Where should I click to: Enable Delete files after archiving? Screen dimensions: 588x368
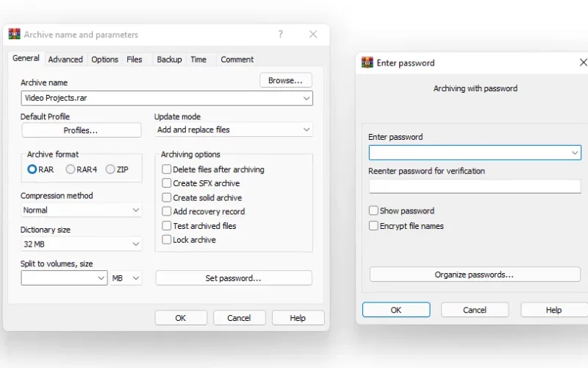pyautogui.click(x=167, y=169)
